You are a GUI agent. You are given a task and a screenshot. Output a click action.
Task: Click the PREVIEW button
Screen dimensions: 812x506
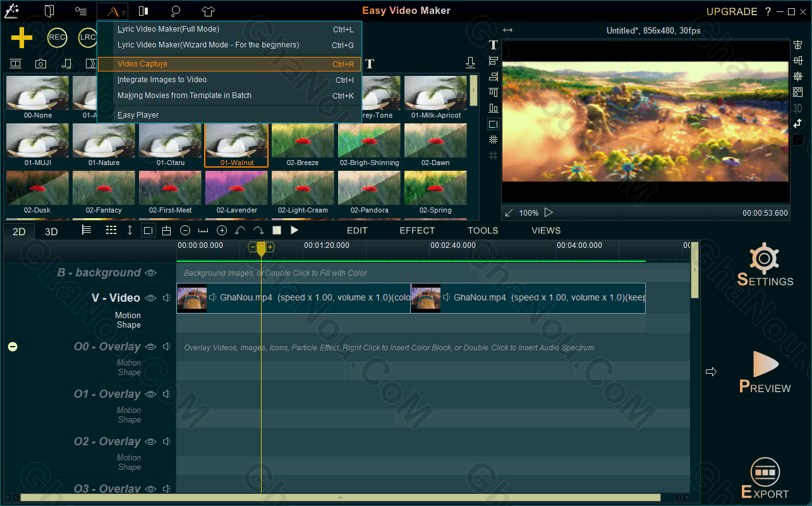765,371
